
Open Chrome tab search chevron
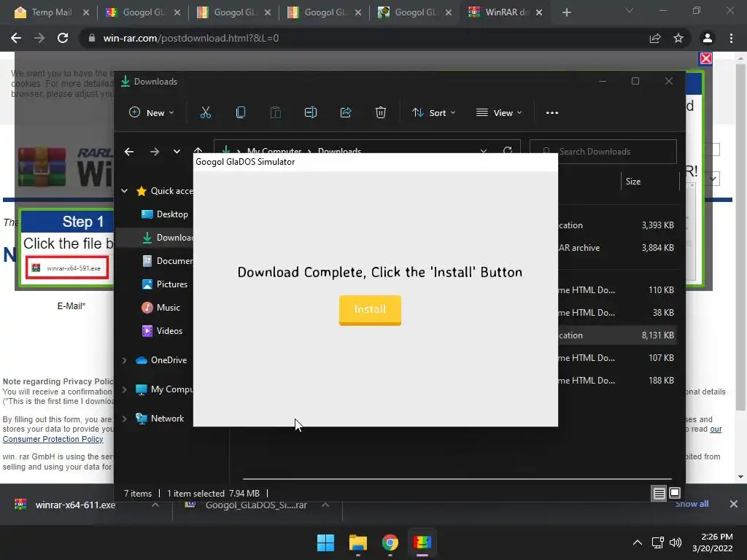[x=630, y=10]
